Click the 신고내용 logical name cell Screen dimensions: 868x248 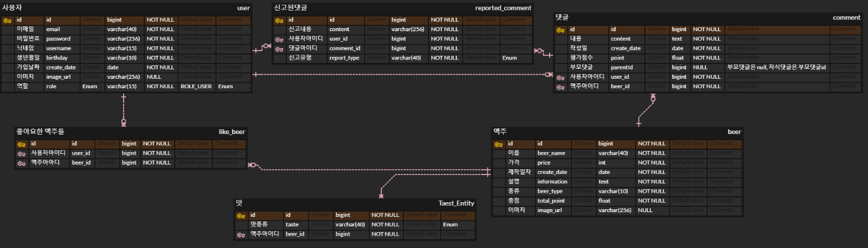(306, 29)
